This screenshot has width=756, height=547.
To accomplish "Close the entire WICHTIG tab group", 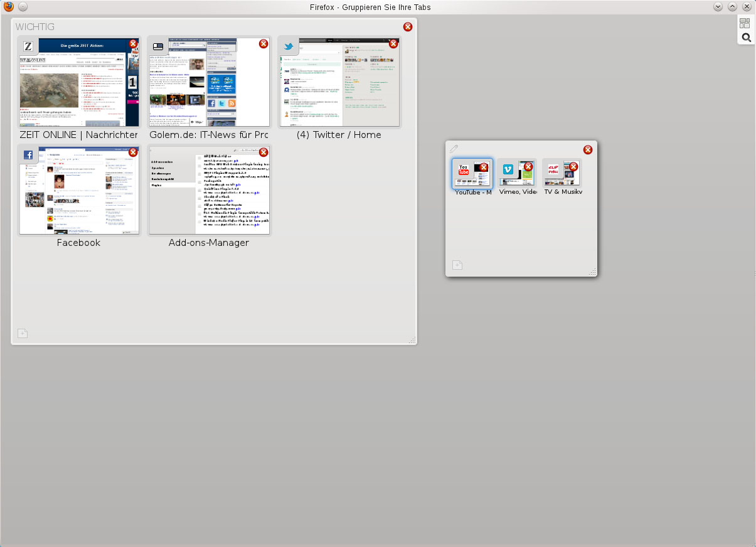I will pos(408,27).
